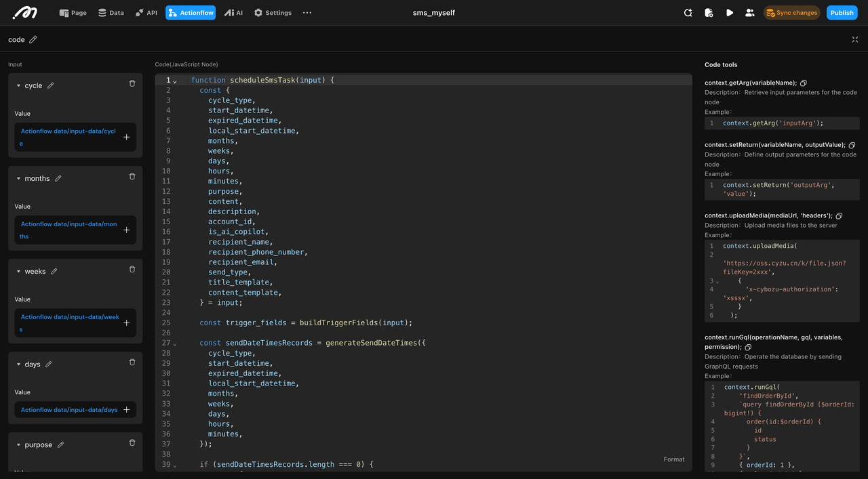Click the plus icon in months value field
Image resolution: width=868 pixels, height=479 pixels.
[x=127, y=230]
